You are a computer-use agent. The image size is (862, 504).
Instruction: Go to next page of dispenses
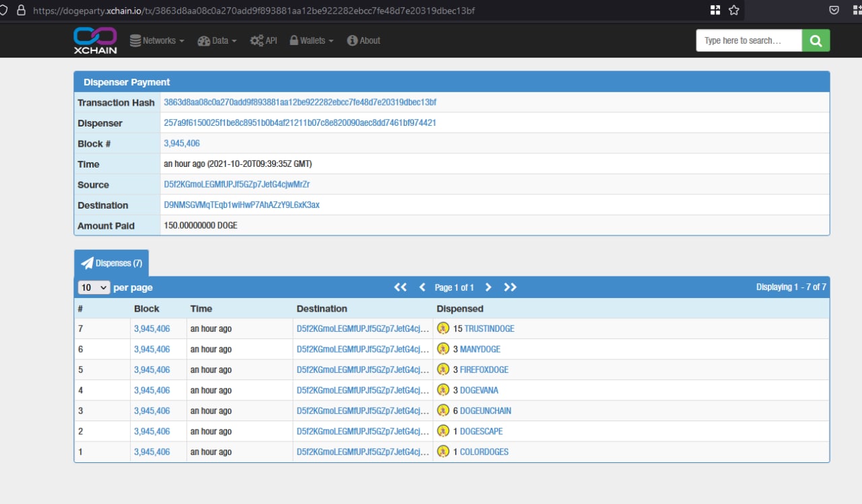click(x=488, y=287)
